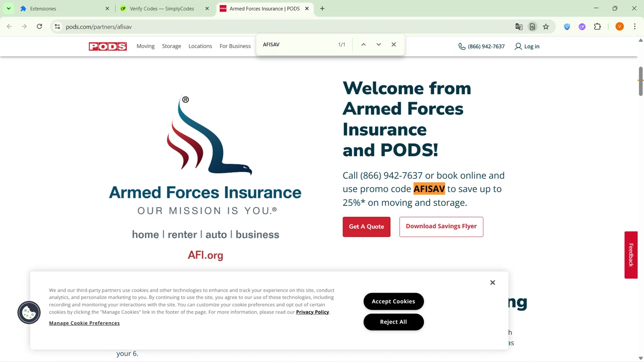Close the Extensiones tab
The image size is (644, 362).
click(x=107, y=9)
